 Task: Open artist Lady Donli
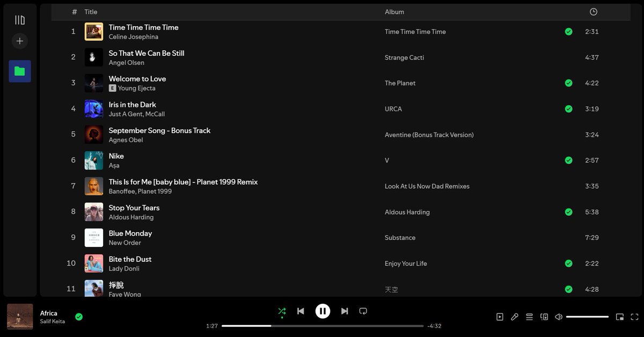tap(124, 269)
